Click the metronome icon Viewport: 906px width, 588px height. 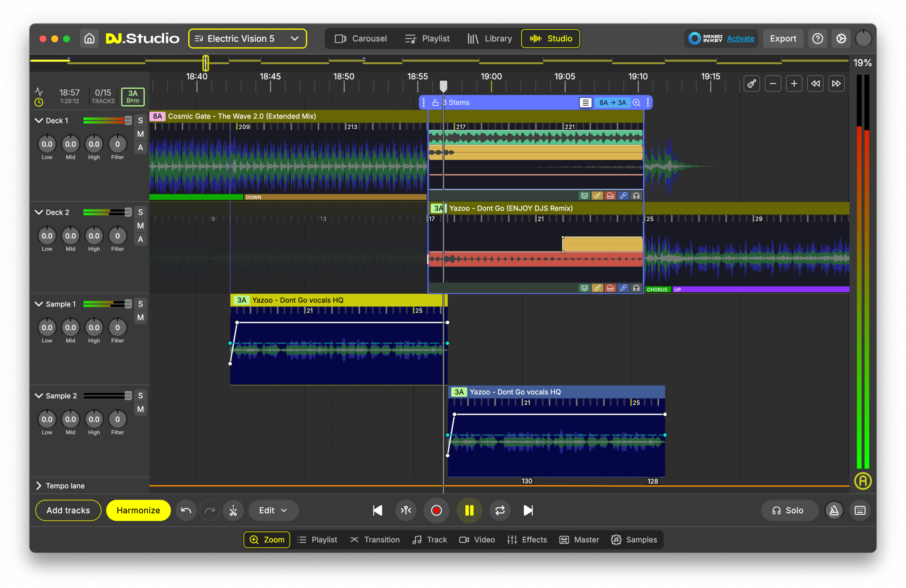834,511
